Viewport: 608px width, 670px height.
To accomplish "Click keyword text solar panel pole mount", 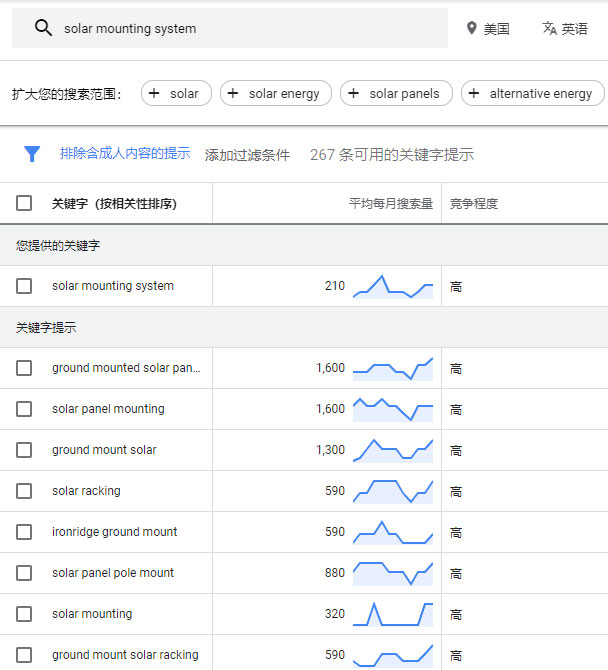I will (x=113, y=573).
